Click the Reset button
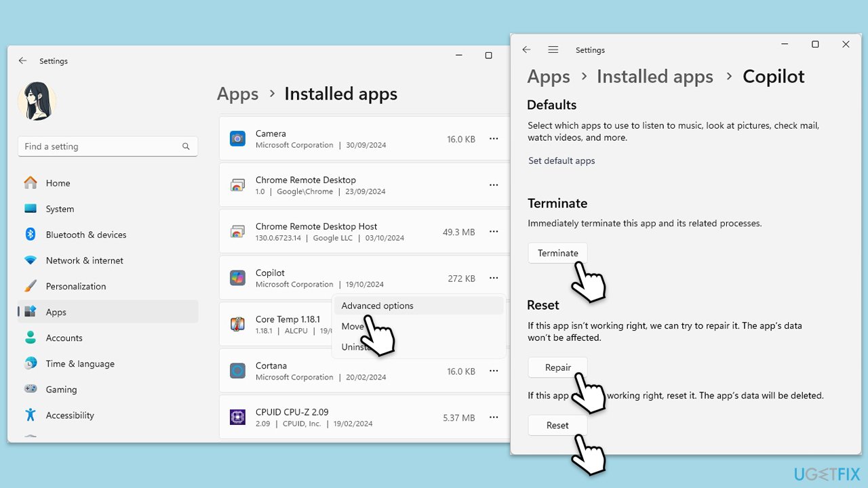 [x=557, y=425]
